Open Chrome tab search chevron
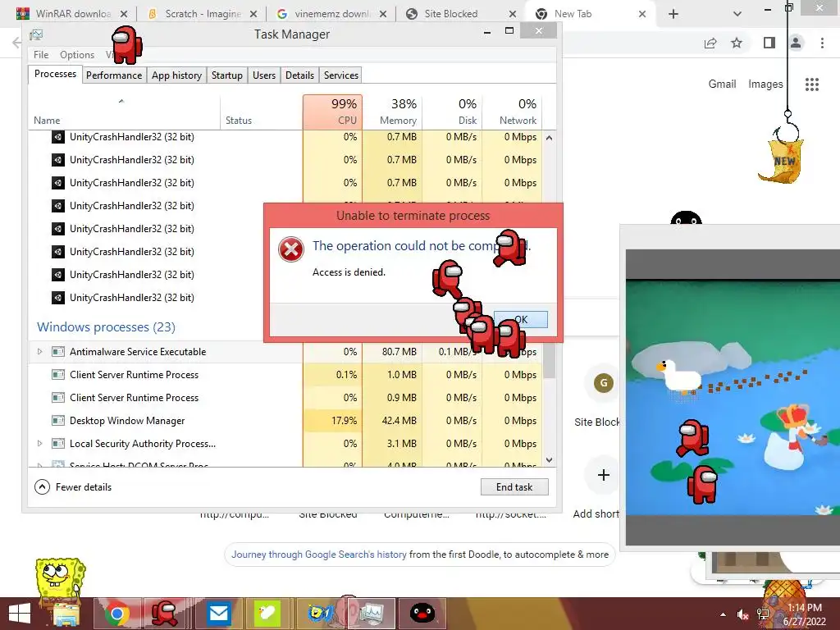 click(737, 14)
